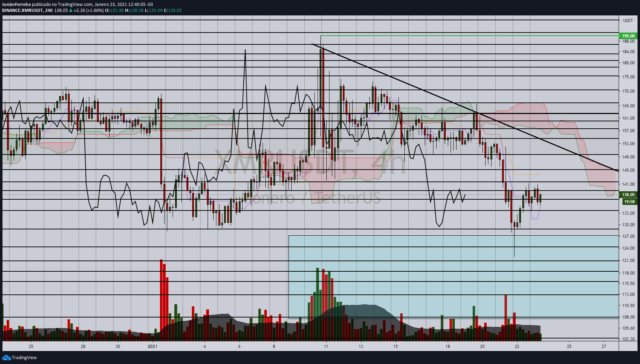640x364 pixels.
Task: Click the 130.00 price axis label
Action: click(x=628, y=224)
